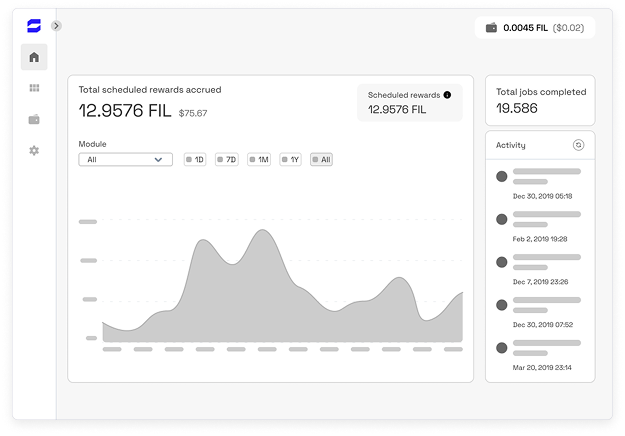Refresh the Activity panel

pyautogui.click(x=578, y=145)
